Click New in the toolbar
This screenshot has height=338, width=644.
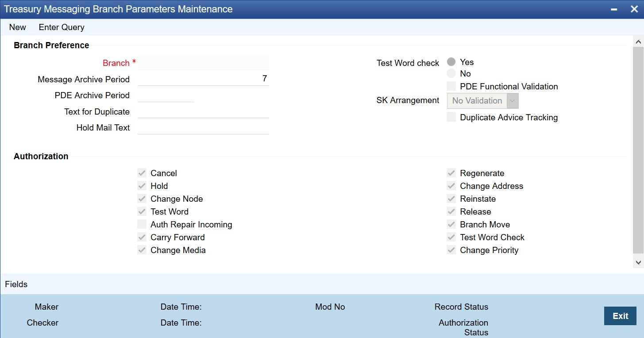point(18,27)
